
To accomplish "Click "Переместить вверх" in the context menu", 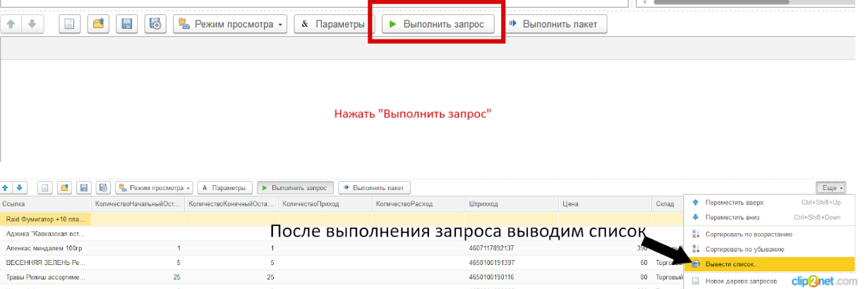I will (x=735, y=203).
